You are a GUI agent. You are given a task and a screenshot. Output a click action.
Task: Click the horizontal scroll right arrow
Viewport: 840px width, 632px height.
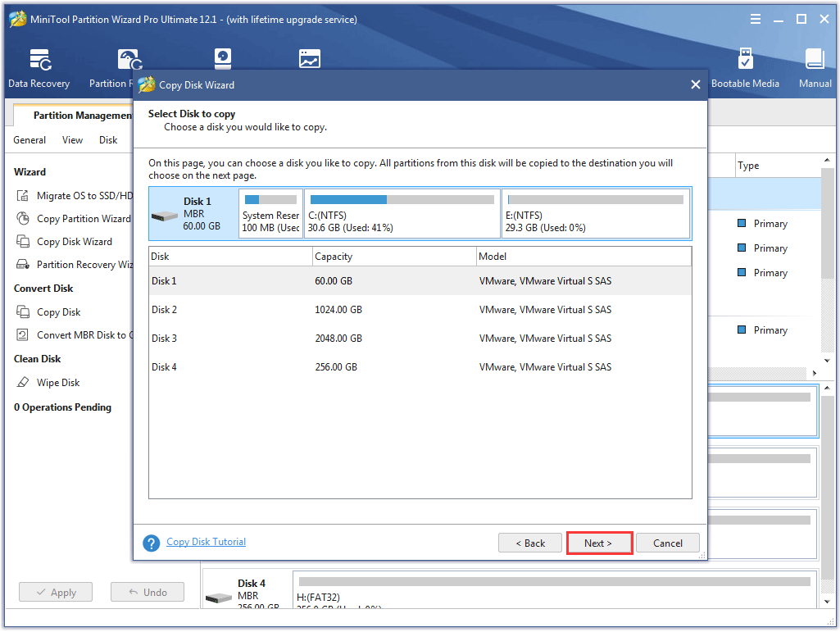click(815, 373)
